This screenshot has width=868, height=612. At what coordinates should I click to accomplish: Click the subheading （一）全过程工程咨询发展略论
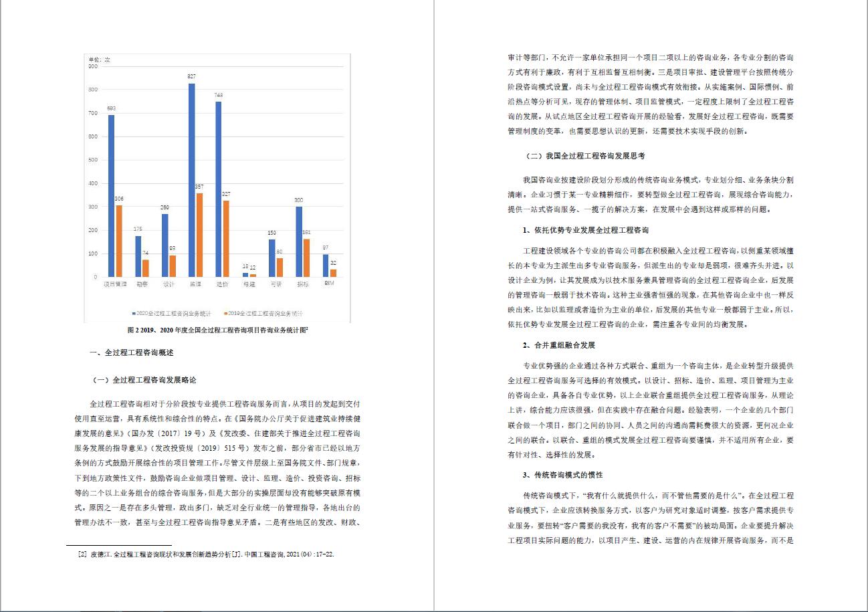click(145, 380)
